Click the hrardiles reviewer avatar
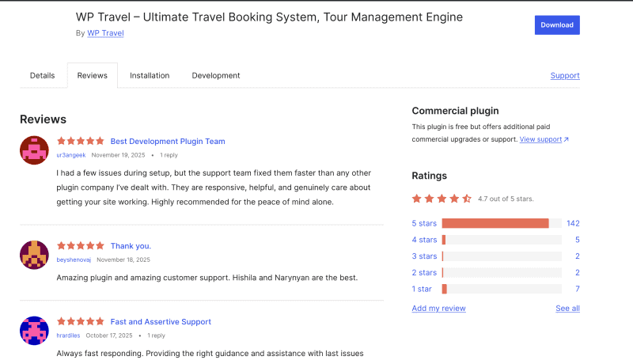The image size is (633, 364). 34,331
